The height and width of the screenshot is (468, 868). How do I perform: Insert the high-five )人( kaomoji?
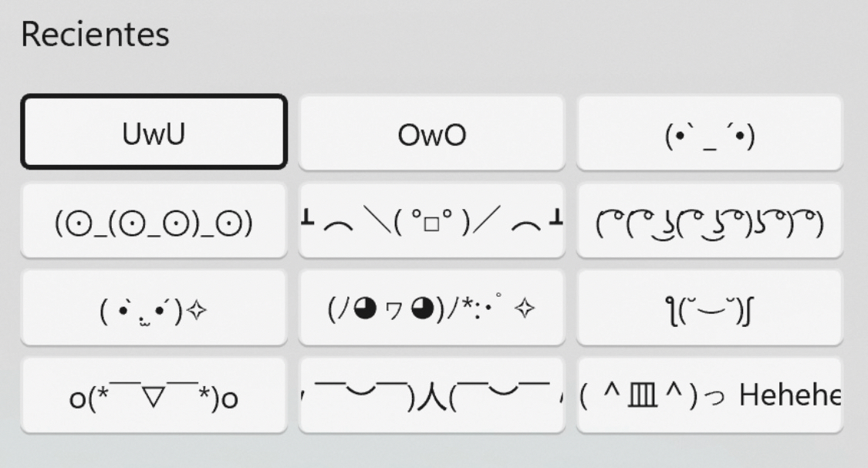[x=431, y=396]
